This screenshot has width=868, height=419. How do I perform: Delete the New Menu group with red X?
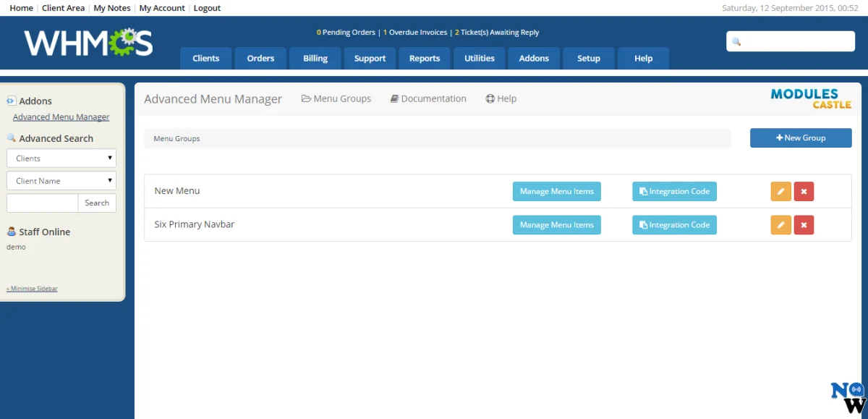[x=804, y=191]
